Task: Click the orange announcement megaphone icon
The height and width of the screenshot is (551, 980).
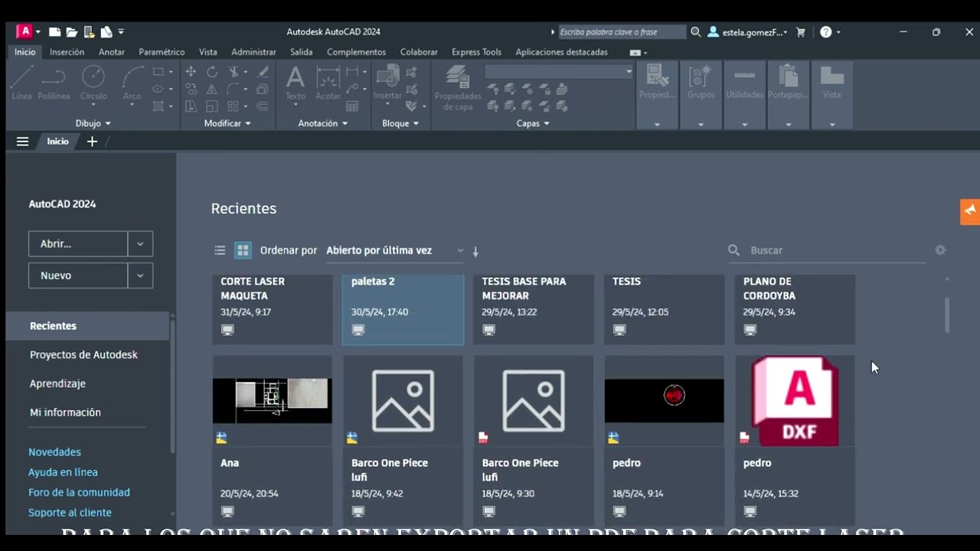Action: [970, 210]
